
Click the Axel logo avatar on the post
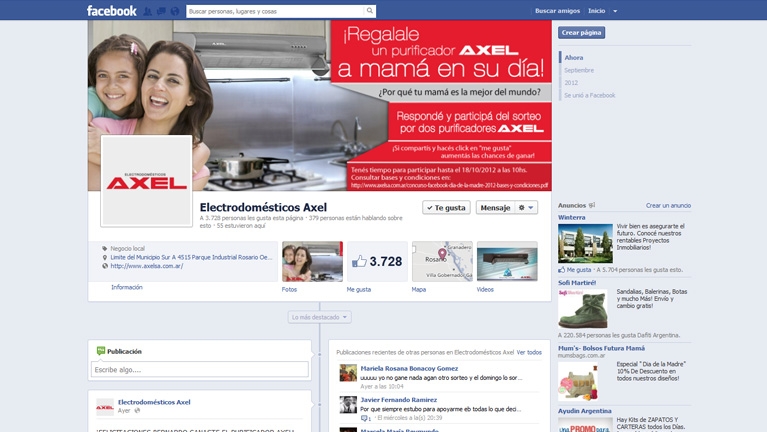105,407
